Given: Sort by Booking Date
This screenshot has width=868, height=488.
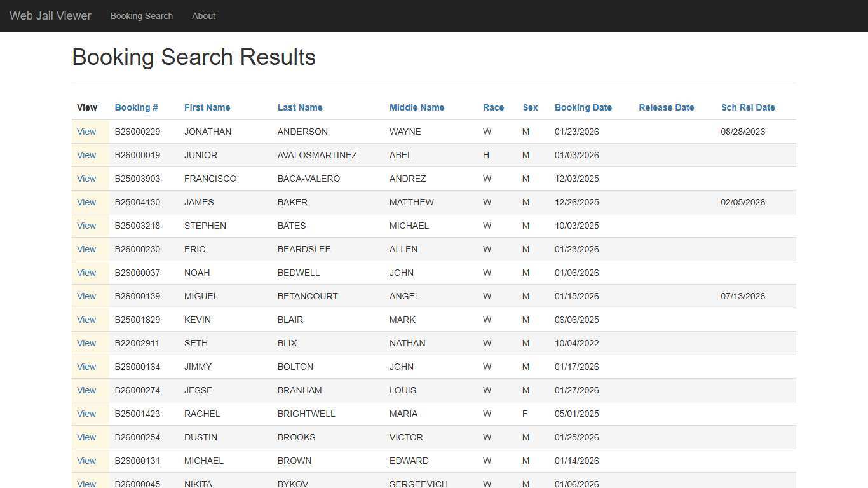Looking at the screenshot, I should (x=583, y=107).
